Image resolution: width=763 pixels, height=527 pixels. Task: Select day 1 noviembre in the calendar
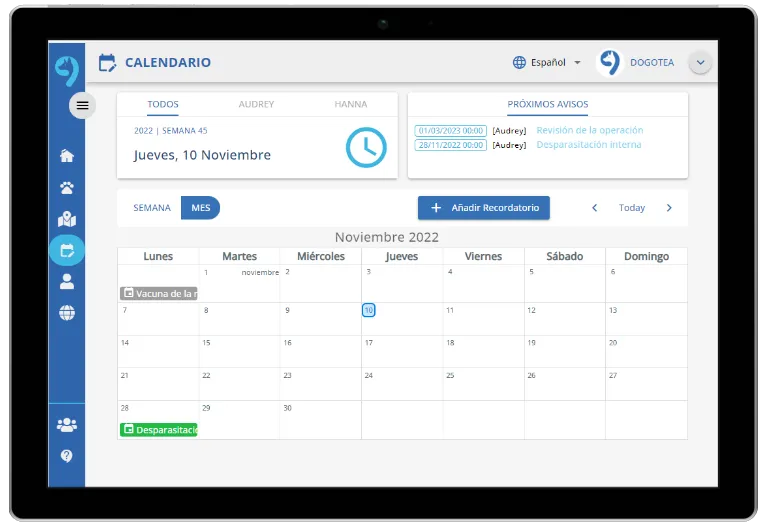pyautogui.click(x=239, y=284)
